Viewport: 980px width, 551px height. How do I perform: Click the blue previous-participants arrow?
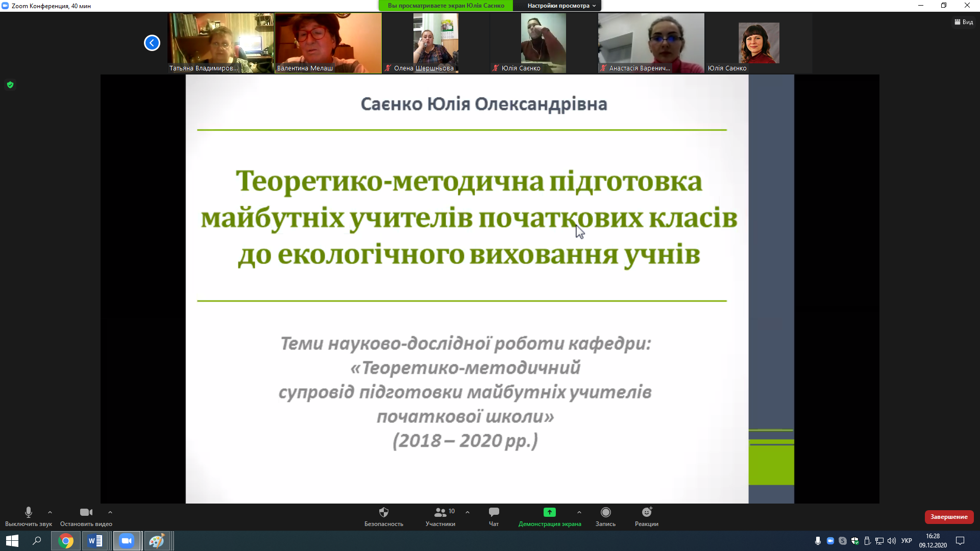152,43
